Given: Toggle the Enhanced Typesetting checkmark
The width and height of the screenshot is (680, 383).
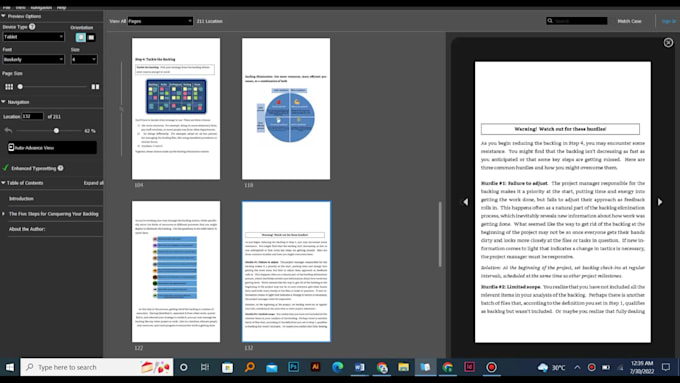Looking at the screenshot, I should tap(6, 168).
